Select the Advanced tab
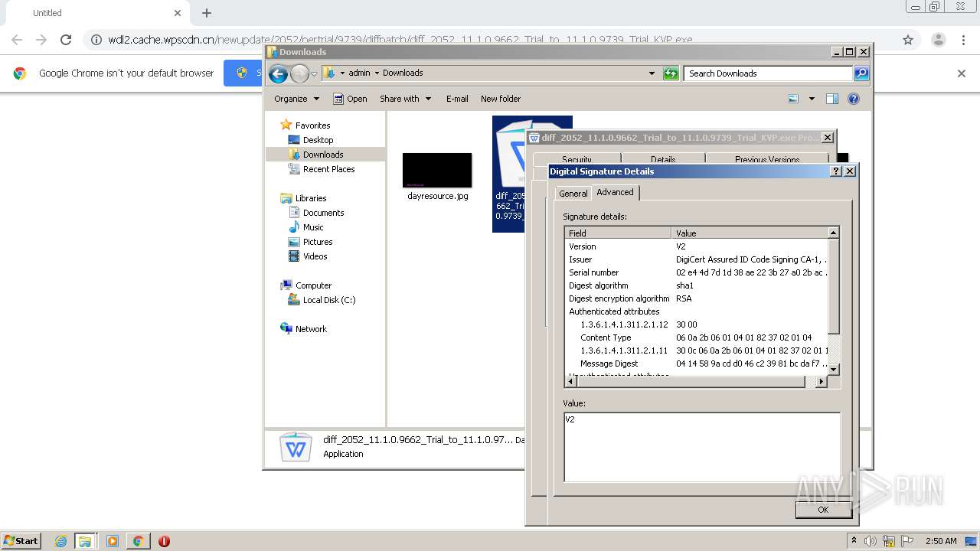 616,192
